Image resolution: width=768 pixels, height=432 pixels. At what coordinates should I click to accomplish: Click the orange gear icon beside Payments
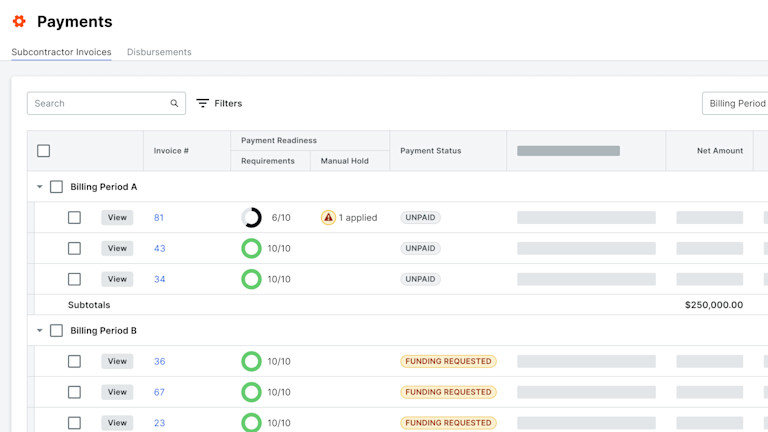pos(19,21)
